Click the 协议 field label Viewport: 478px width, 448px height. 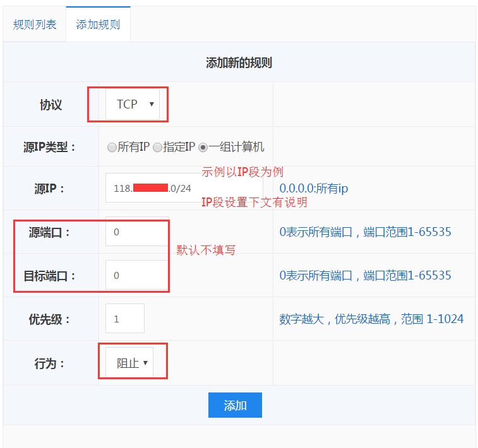(x=51, y=105)
